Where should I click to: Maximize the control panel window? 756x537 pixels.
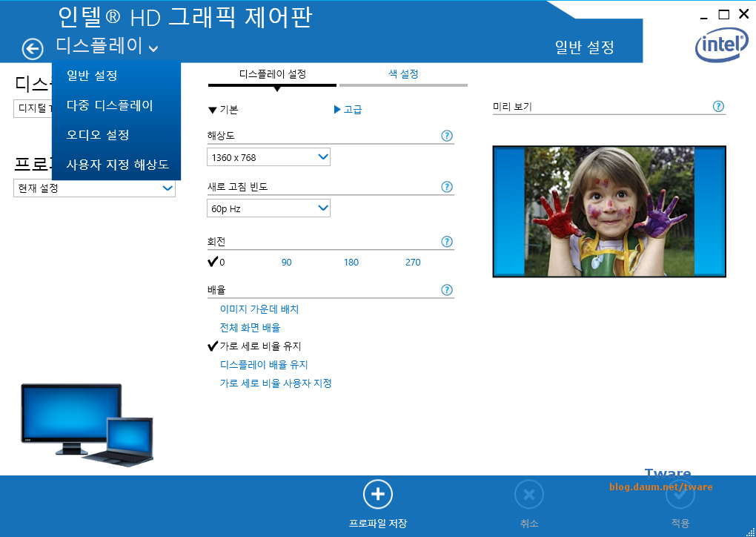[x=723, y=15]
